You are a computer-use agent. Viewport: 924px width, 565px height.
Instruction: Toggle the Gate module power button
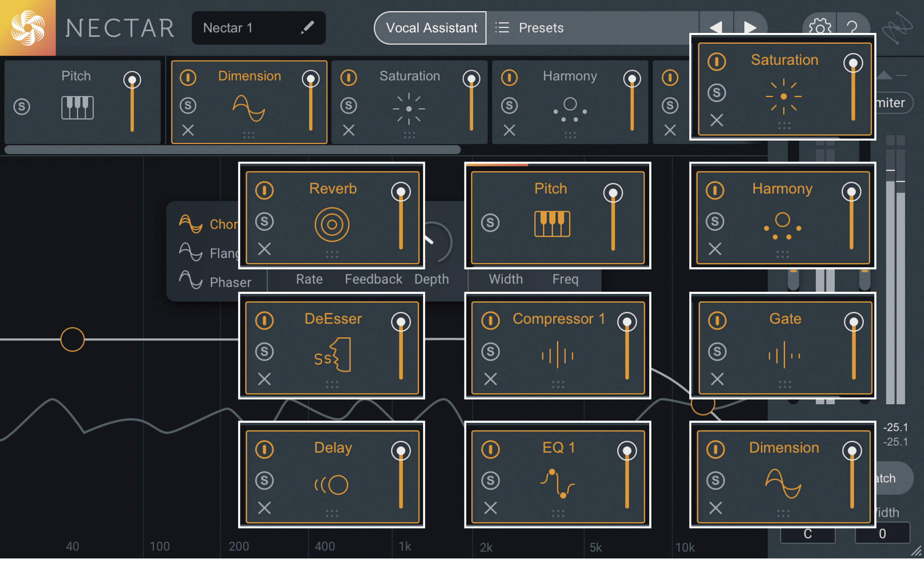click(x=717, y=320)
